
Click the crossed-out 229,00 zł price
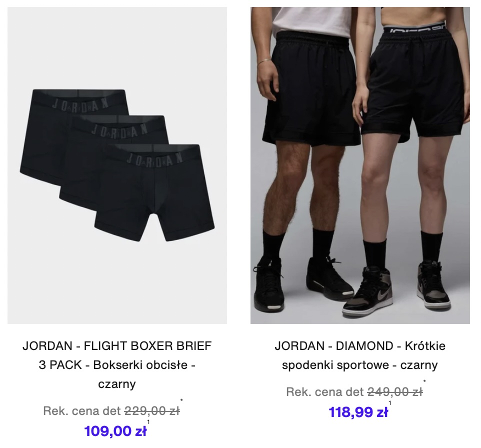(x=152, y=411)
